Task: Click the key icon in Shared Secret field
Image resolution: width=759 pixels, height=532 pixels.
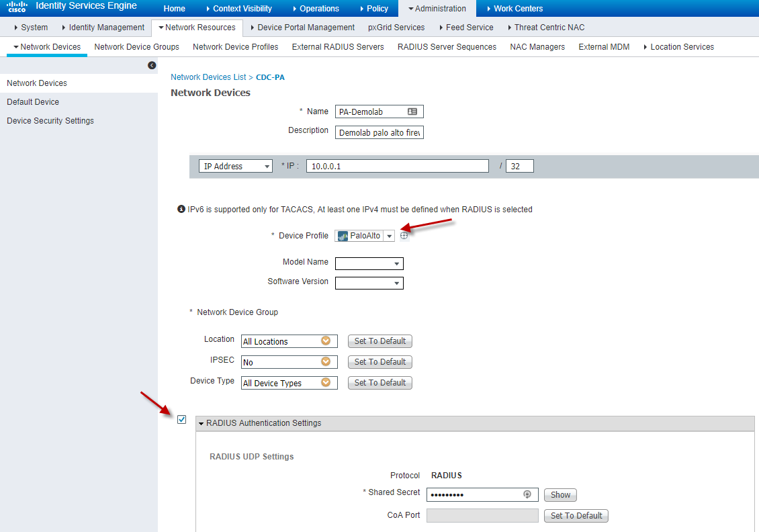Action: tap(527, 494)
